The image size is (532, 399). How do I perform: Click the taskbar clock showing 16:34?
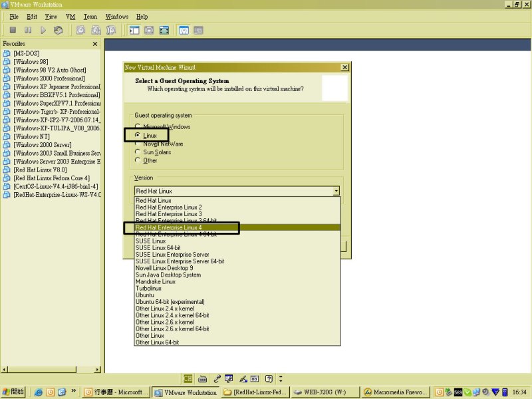[x=519, y=392]
